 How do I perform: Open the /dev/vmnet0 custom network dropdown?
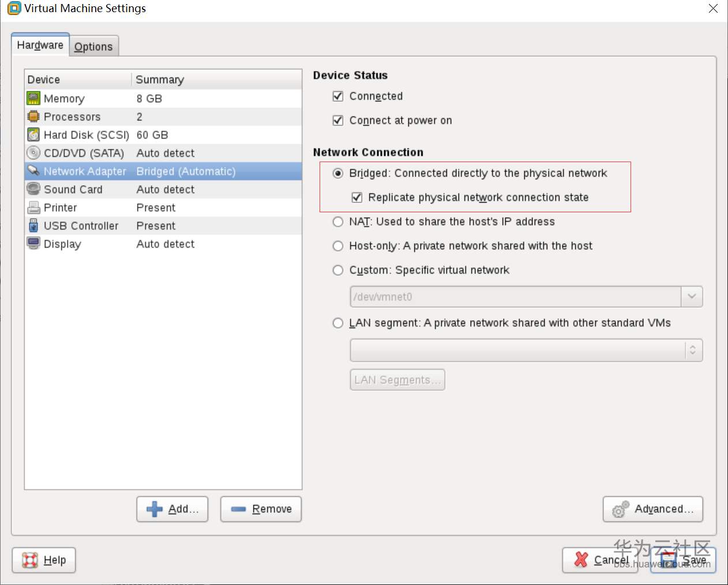(692, 297)
